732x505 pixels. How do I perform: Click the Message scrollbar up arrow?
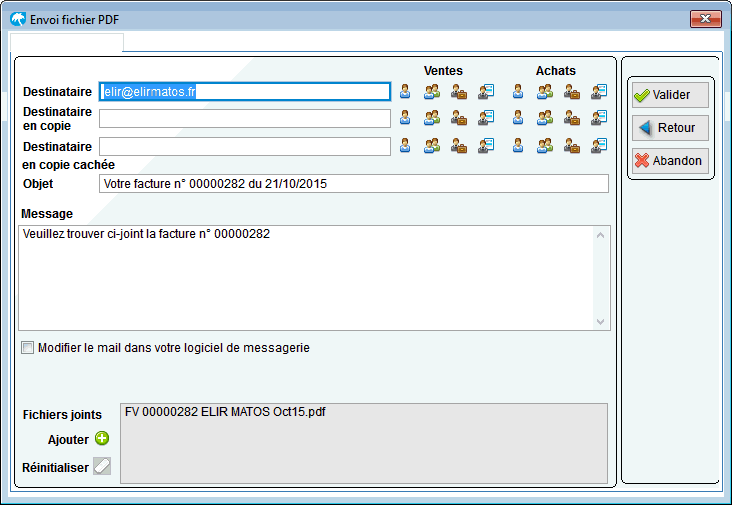coord(600,235)
